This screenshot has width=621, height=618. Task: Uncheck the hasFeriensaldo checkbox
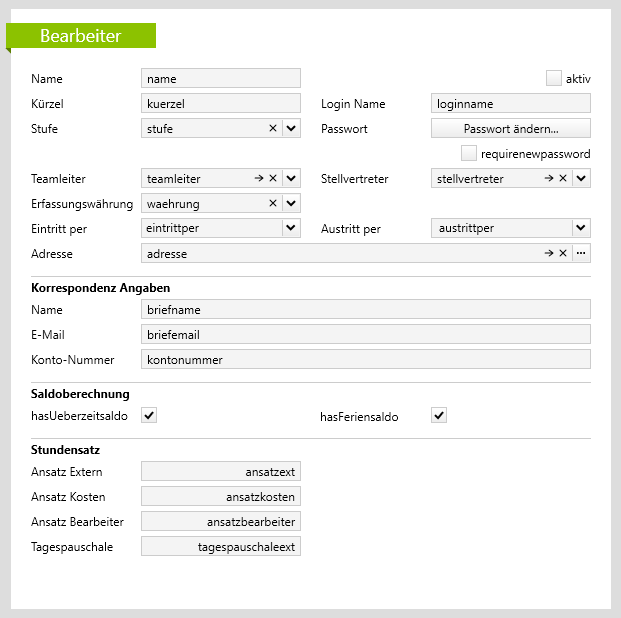439,415
